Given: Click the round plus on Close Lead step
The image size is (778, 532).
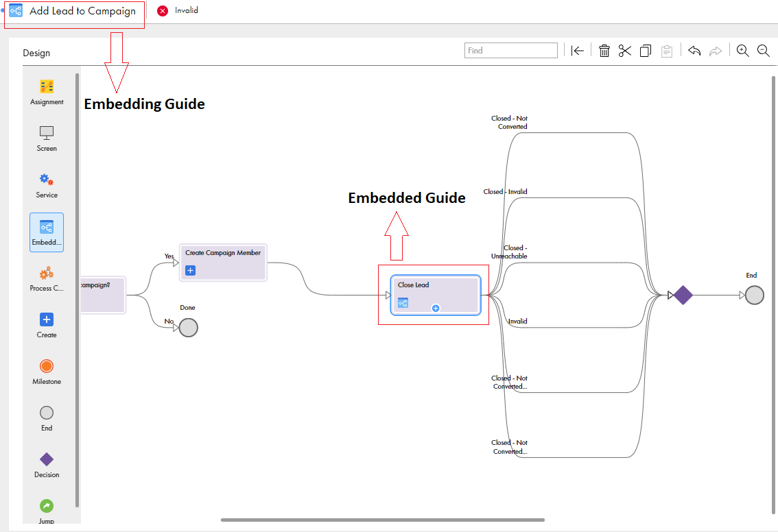Looking at the screenshot, I should (436, 309).
